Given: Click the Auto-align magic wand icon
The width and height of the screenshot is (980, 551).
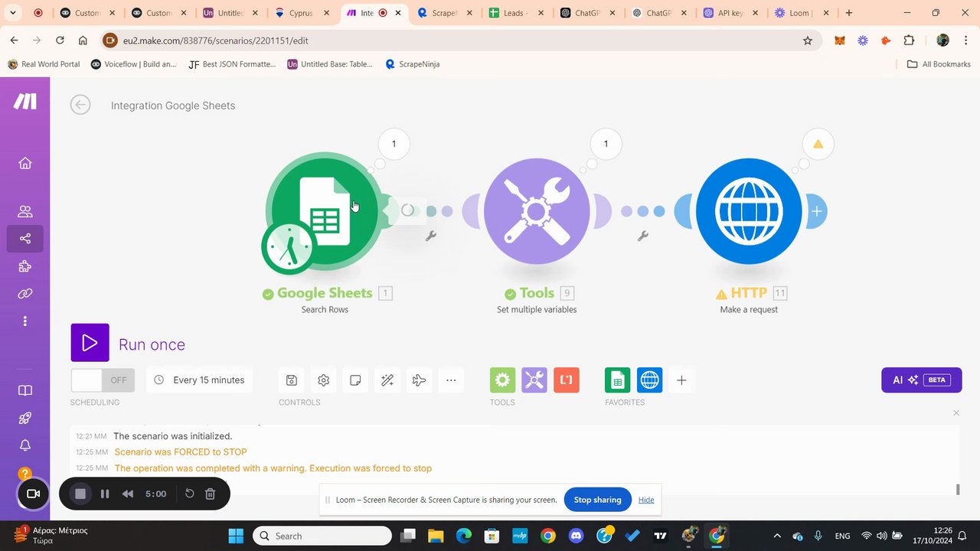Looking at the screenshot, I should (387, 380).
